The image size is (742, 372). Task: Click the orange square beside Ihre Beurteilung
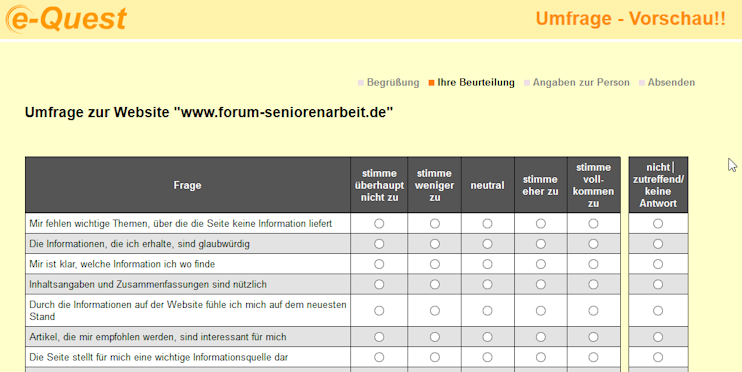pos(431,83)
